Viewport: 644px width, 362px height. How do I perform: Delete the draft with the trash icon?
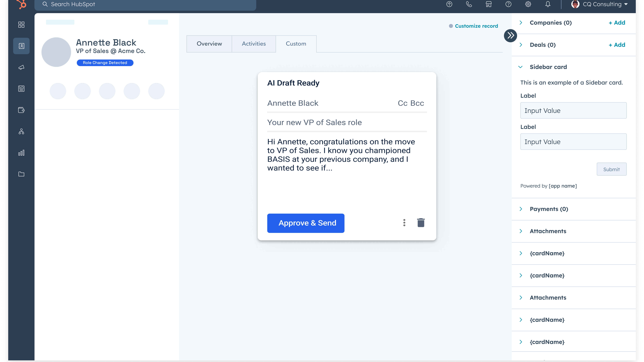421,223
